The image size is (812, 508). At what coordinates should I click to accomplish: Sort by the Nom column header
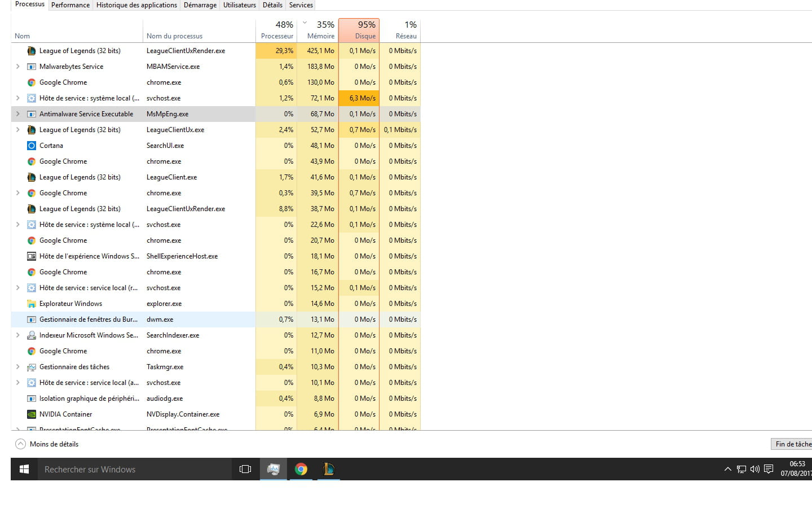77,30
